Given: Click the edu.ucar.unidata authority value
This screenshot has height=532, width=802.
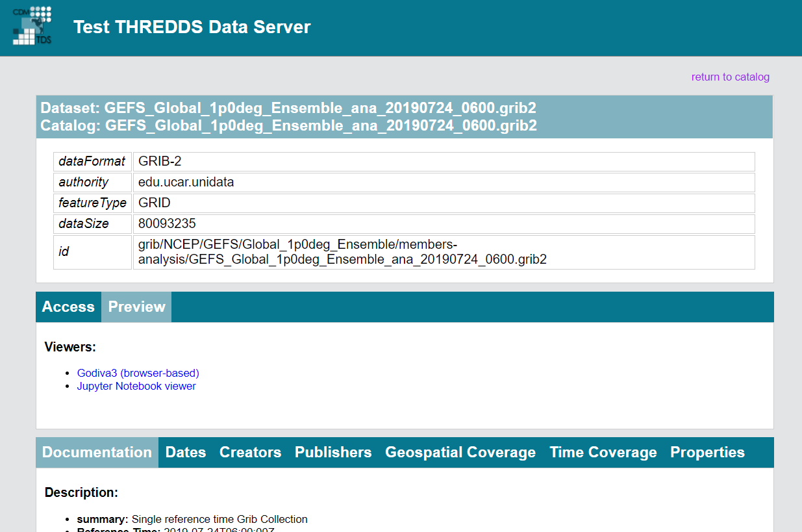Looking at the screenshot, I should (186, 182).
